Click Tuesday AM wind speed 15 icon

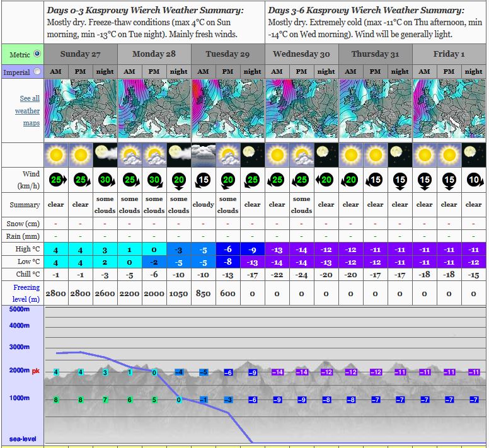point(203,180)
